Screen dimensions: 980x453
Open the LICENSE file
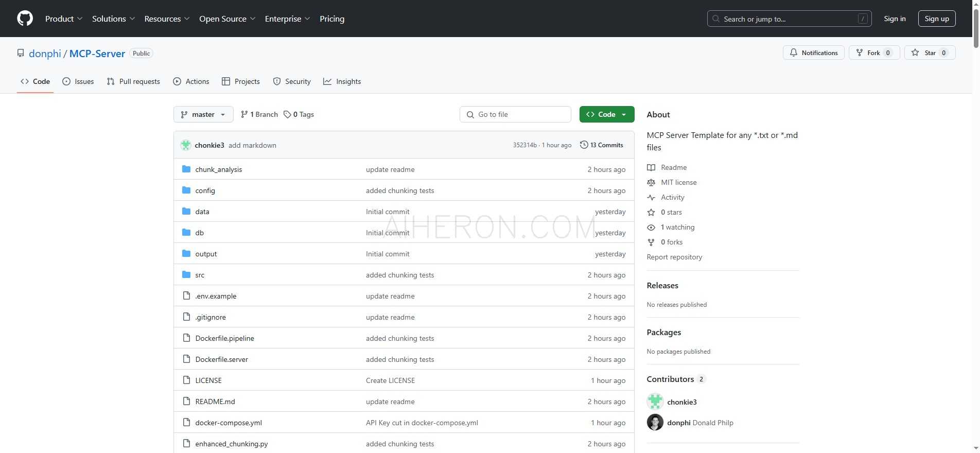coord(208,380)
